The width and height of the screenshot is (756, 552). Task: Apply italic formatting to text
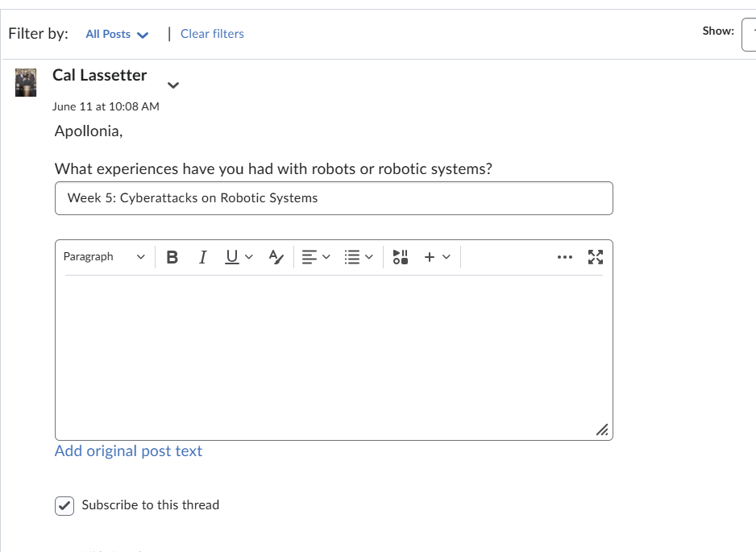point(202,256)
